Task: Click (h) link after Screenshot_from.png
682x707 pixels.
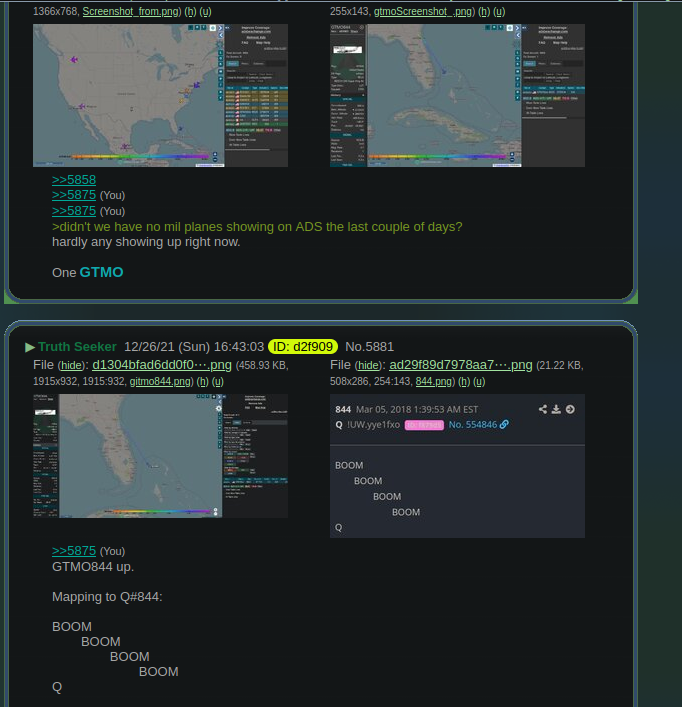Action: point(190,11)
